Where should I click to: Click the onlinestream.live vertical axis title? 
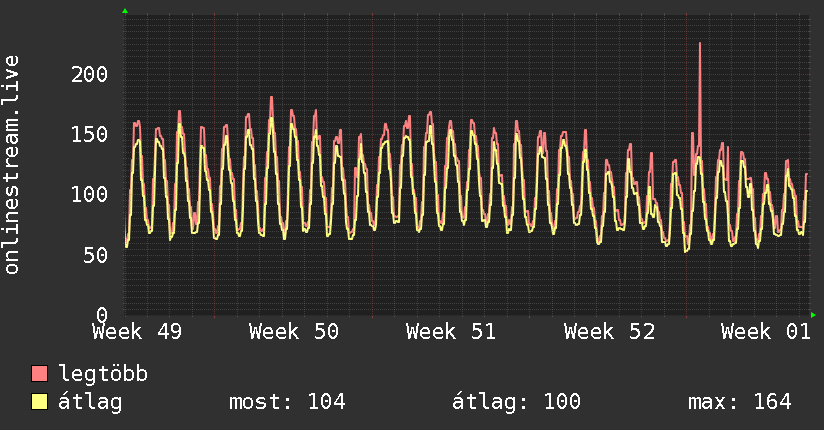12,165
